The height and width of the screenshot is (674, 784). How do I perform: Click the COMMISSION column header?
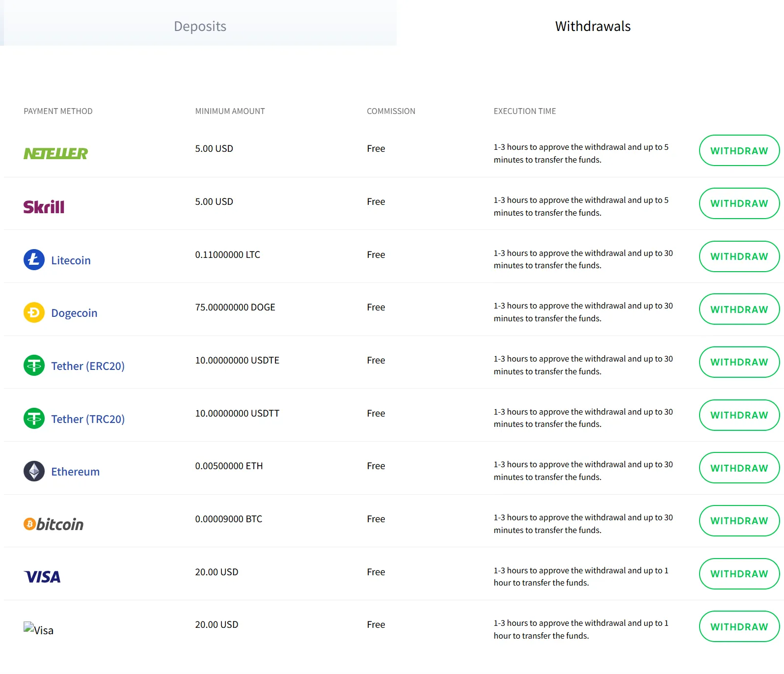coord(391,111)
